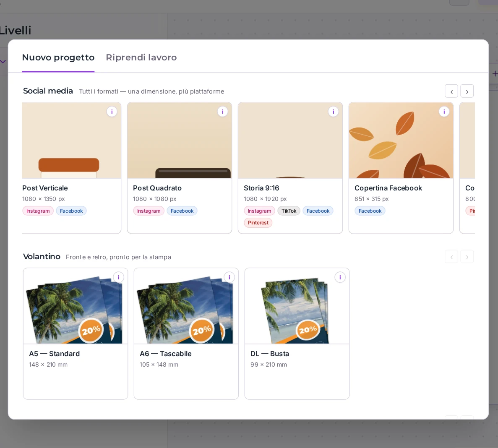Image resolution: width=498 pixels, height=448 pixels.
Task: Click next arrow in Volantino section
Action: click(467, 257)
